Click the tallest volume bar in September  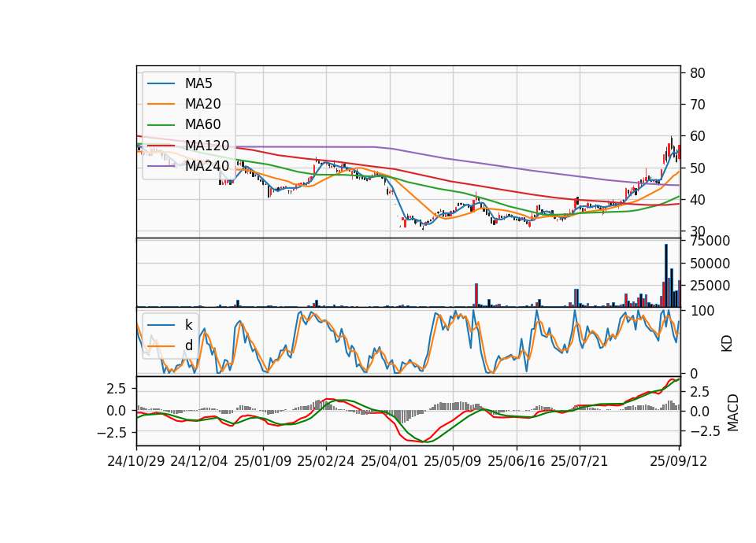click(x=666, y=275)
